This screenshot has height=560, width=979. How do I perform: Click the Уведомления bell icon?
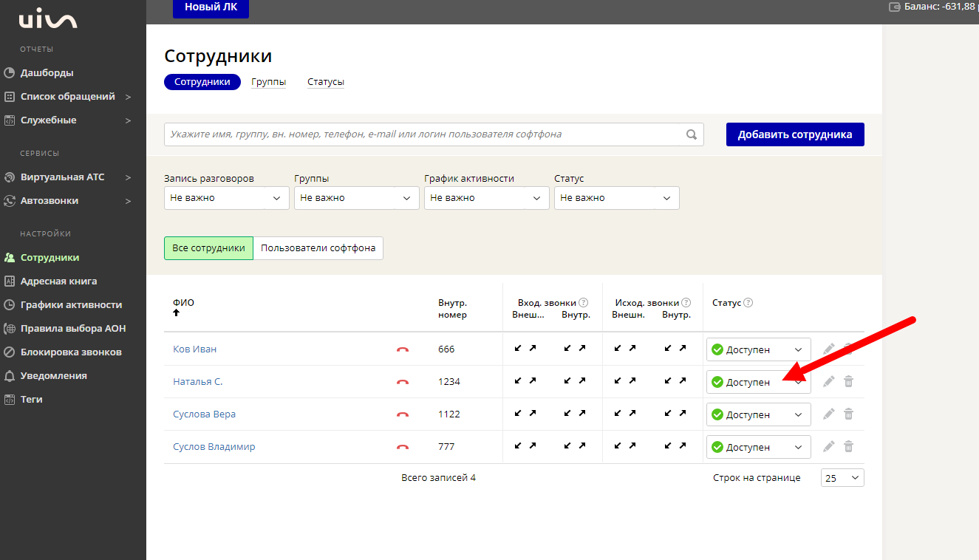[x=10, y=376]
